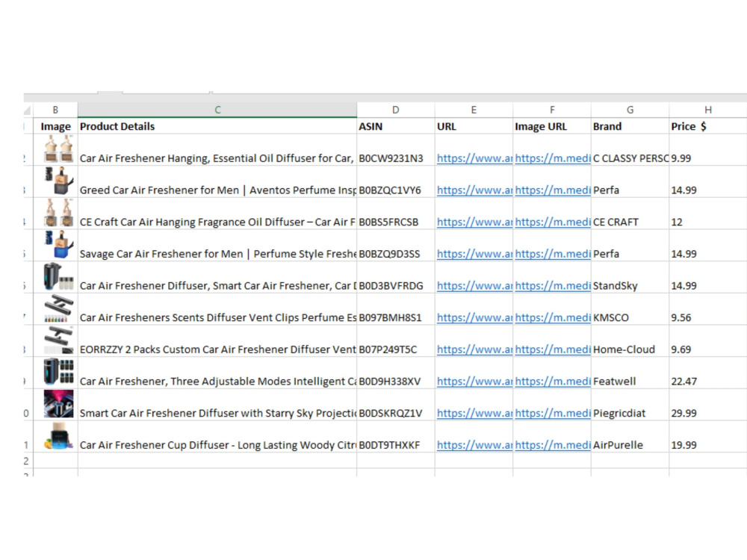Select the AirPurelle brand cell
The width and height of the screenshot is (747, 560).
pos(630,437)
